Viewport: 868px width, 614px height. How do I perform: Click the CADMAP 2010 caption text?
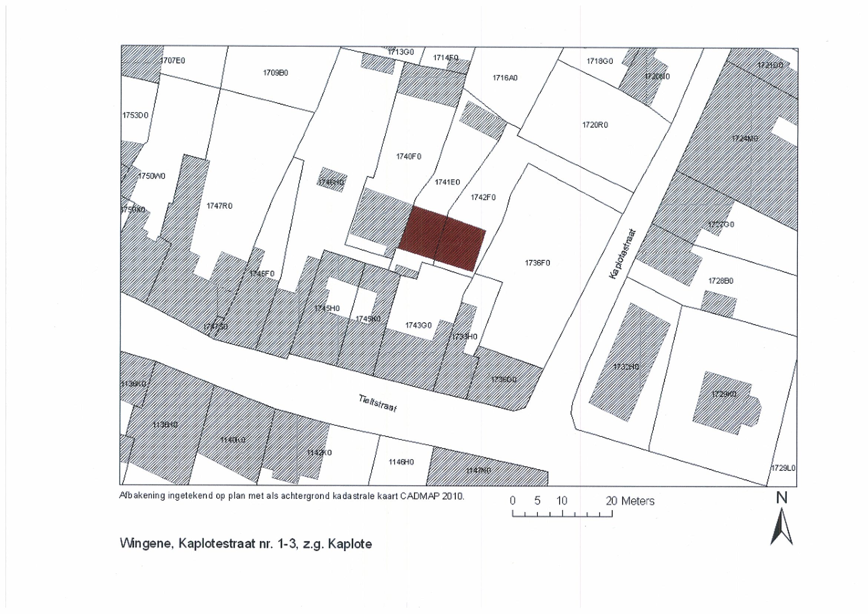pos(292,496)
